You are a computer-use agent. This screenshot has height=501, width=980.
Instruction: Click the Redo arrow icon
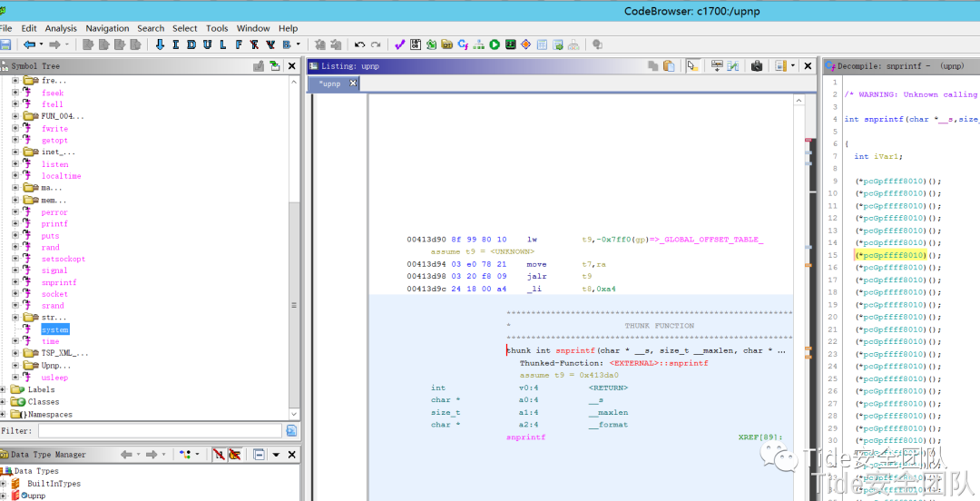(376, 44)
